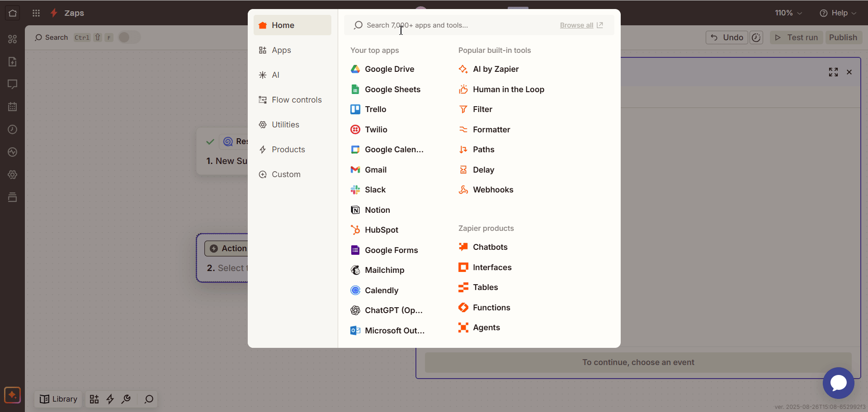Screen dimensions: 868x412
Task: Click the Browse all link
Action: click(581, 25)
